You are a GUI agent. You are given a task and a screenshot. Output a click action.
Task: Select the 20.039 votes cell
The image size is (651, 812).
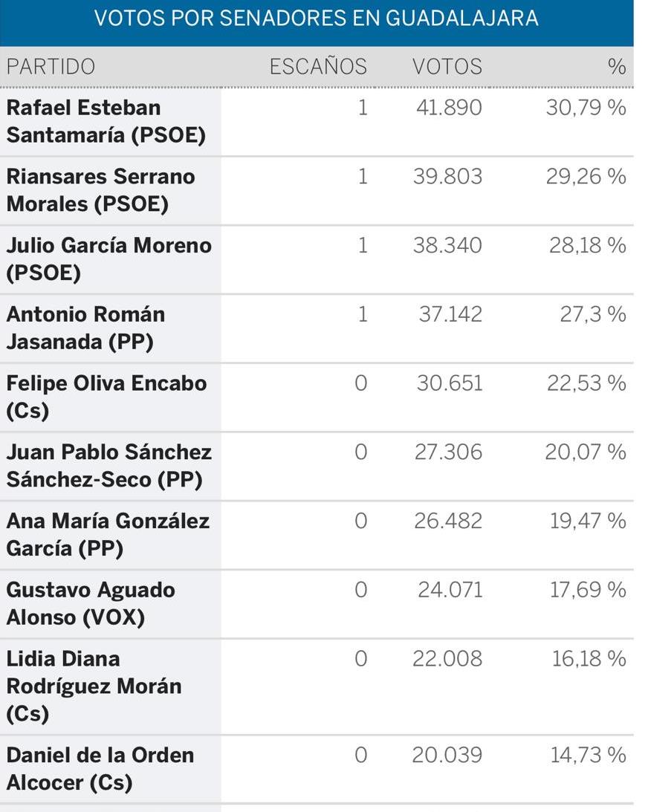click(447, 755)
